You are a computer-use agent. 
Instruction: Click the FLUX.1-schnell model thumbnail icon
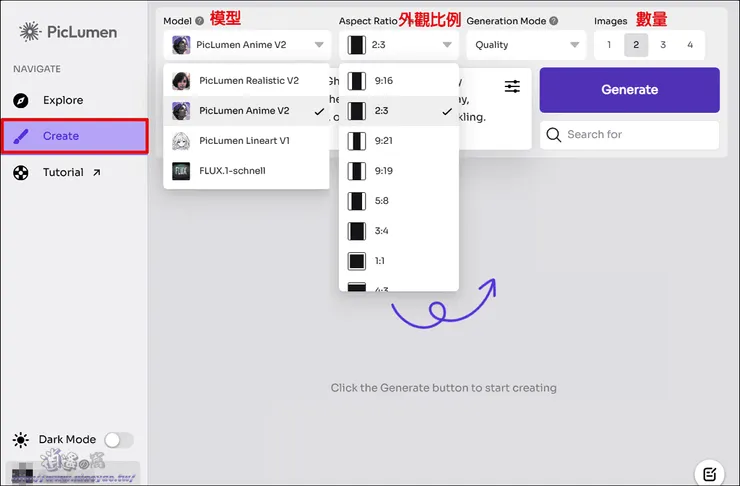[x=181, y=171]
